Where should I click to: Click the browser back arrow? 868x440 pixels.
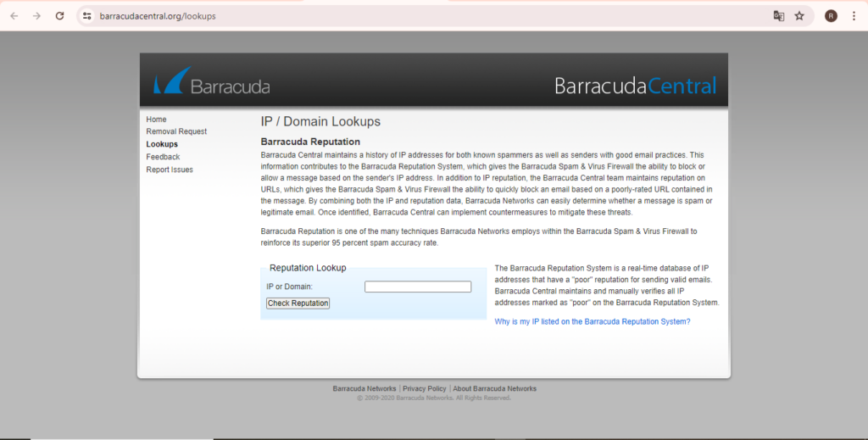[x=14, y=16]
